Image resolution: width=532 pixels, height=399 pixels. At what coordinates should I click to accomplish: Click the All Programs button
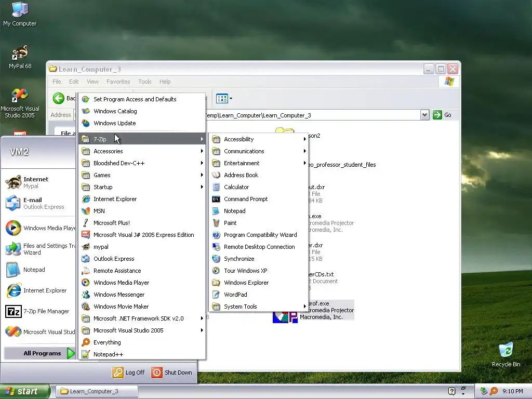(39, 353)
